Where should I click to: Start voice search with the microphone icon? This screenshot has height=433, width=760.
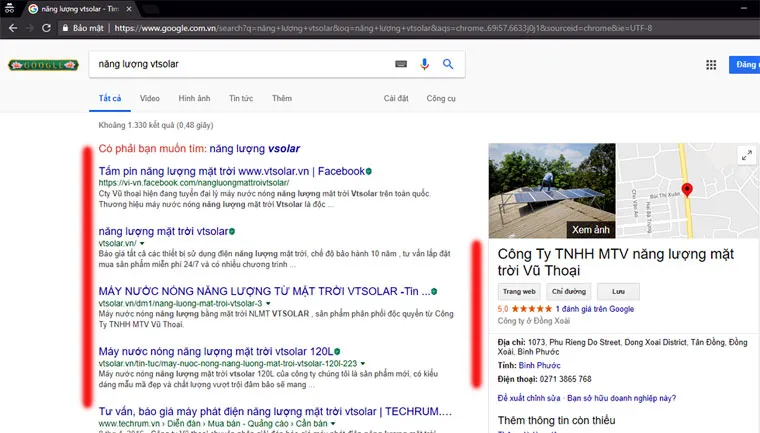(x=424, y=64)
